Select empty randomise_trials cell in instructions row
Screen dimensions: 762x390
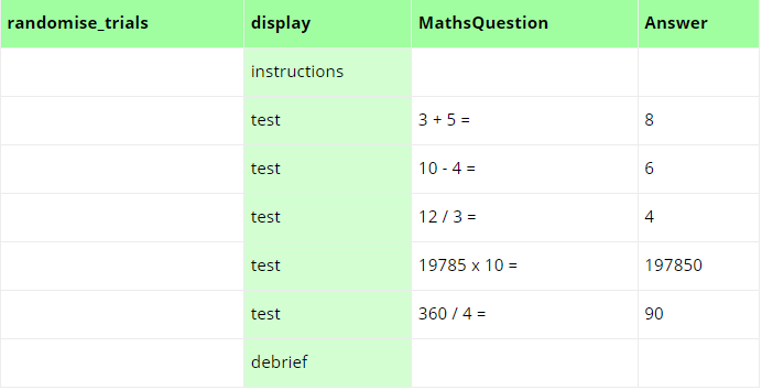point(122,72)
